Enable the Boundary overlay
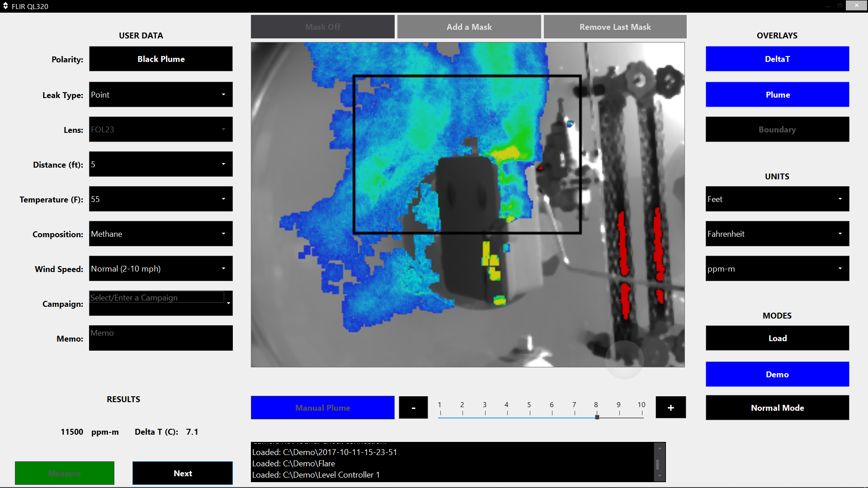868x488 pixels. [x=777, y=129]
